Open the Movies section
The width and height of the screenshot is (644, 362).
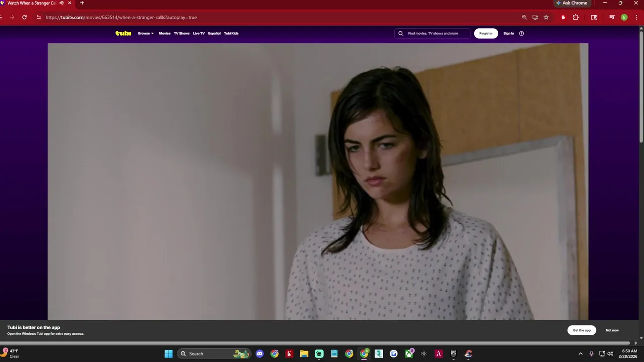coord(165,33)
